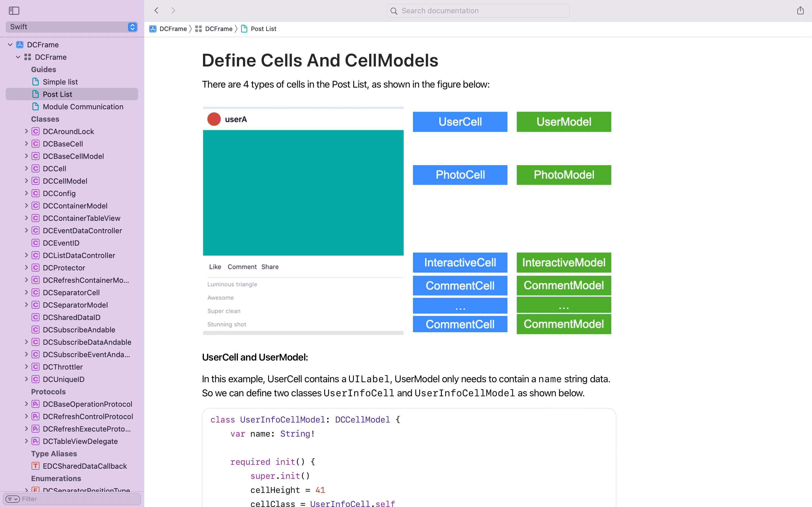Click the filter options icon

[x=12, y=499]
